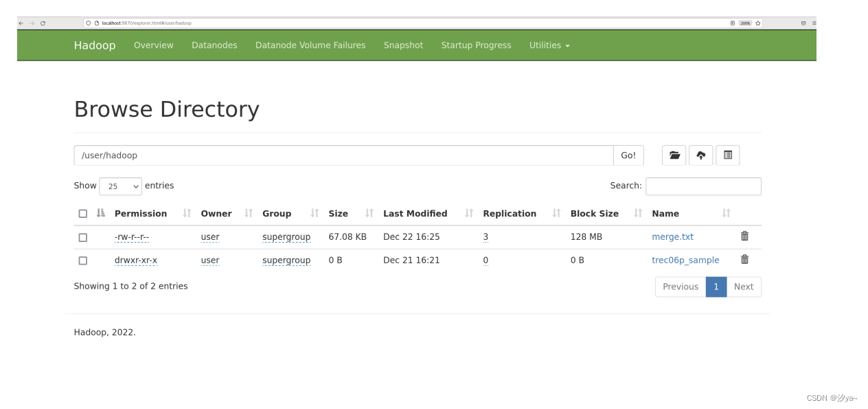Open the Datanodes page

(214, 45)
